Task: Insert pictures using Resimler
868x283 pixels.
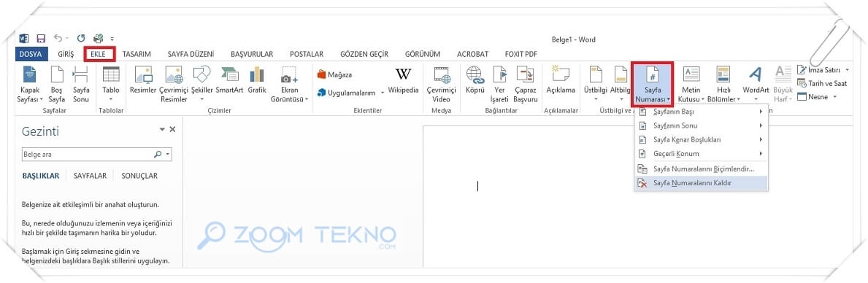Action: [143, 80]
